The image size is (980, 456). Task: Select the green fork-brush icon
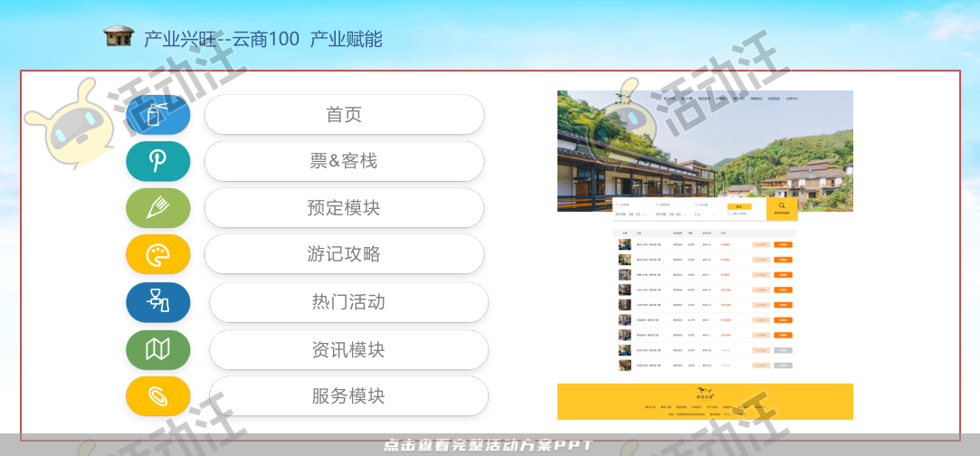pos(157,207)
